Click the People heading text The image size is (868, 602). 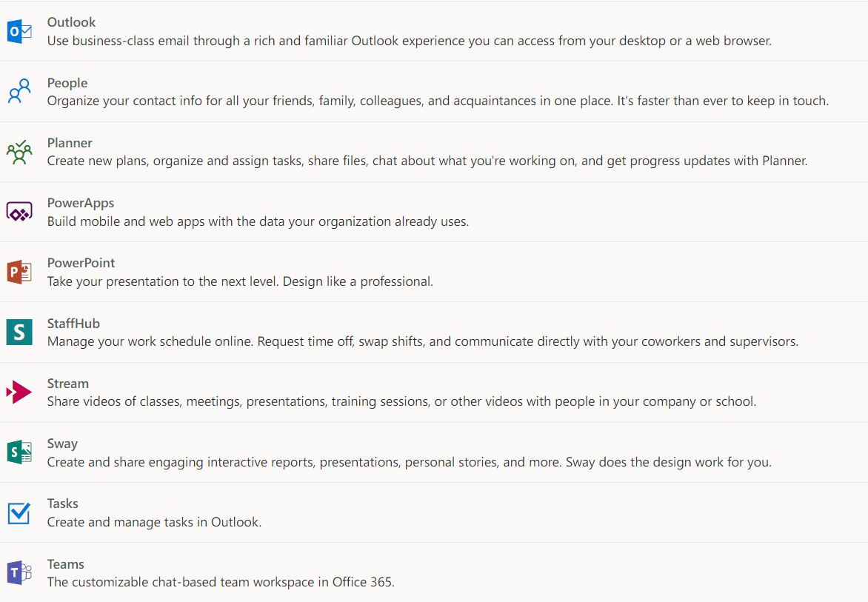(x=67, y=83)
